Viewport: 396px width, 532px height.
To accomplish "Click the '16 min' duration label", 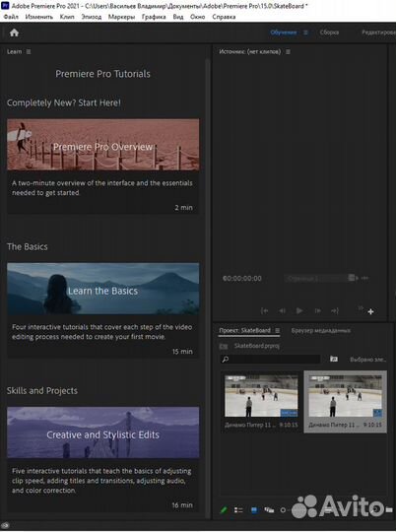I will [x=182, y=505].
